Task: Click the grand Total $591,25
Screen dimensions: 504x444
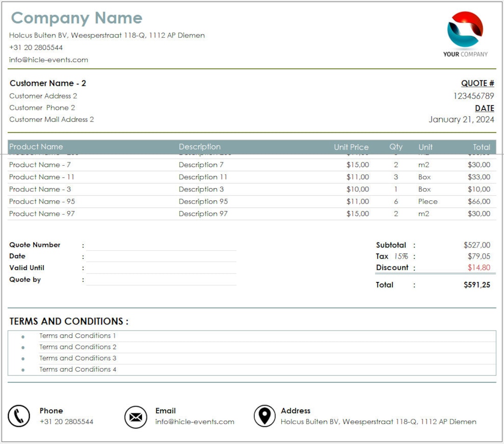Action: 477,285
